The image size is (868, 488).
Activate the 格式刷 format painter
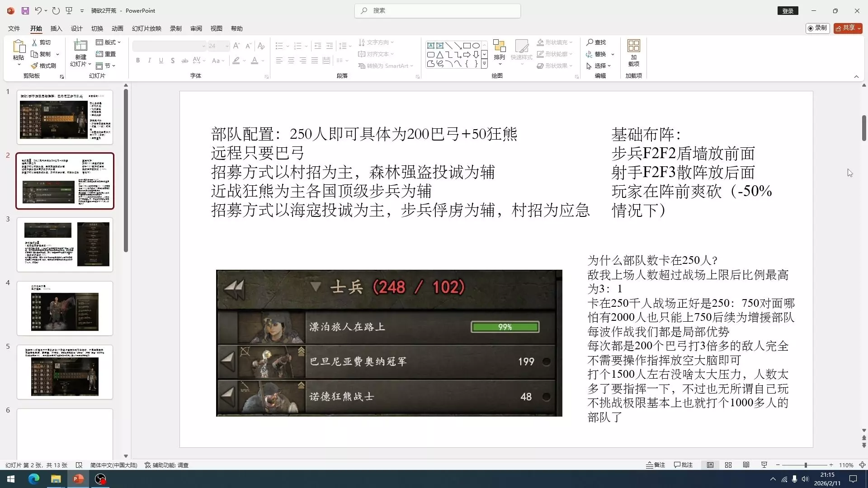click(x=44, y=66)
